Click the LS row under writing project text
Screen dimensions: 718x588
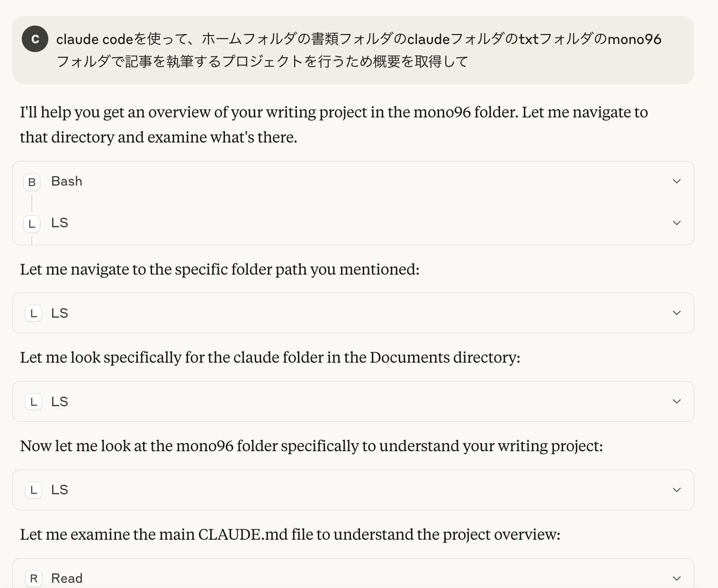[353, 490]
